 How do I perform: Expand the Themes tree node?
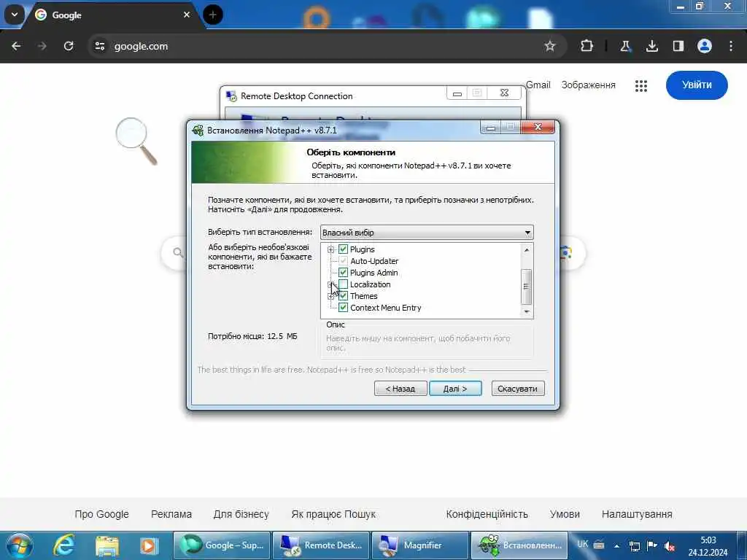(x=330, y=296)
